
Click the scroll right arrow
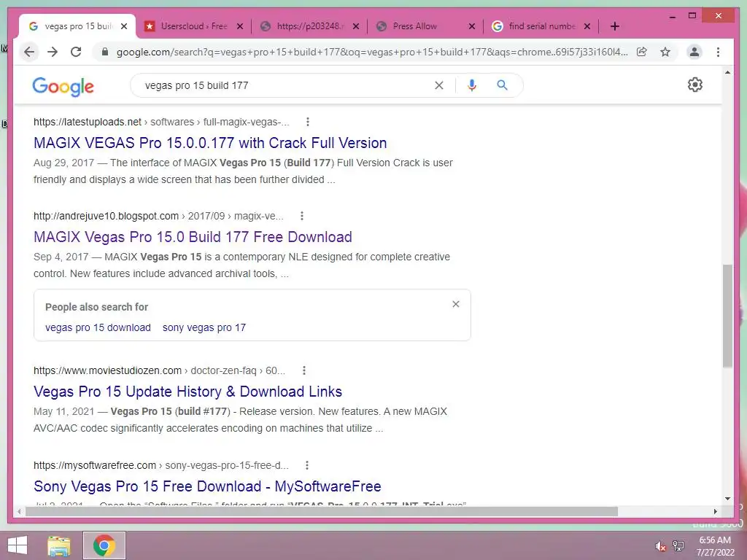[x=715, y=511]
